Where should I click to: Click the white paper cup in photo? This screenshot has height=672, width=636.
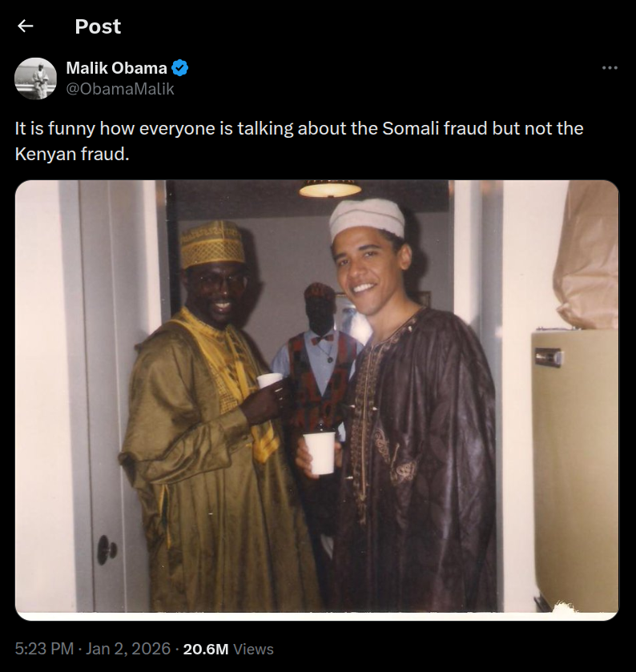[x=320, y=452]
